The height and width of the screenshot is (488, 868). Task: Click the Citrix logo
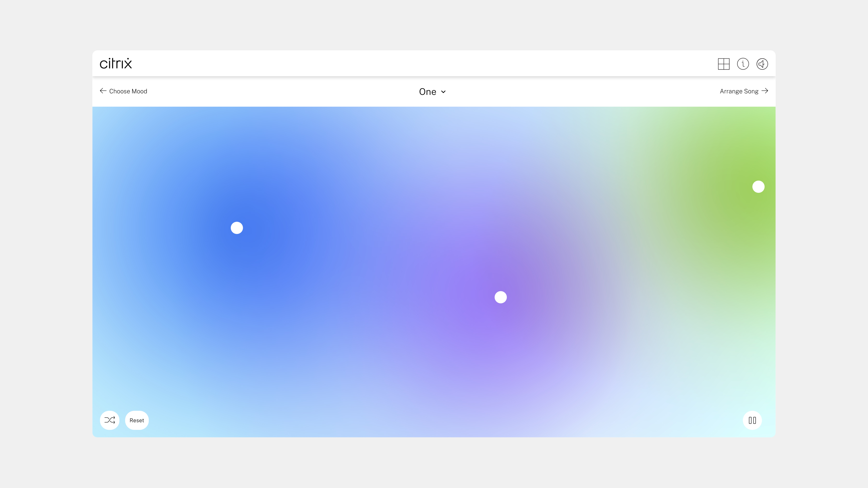pos(115,63)
